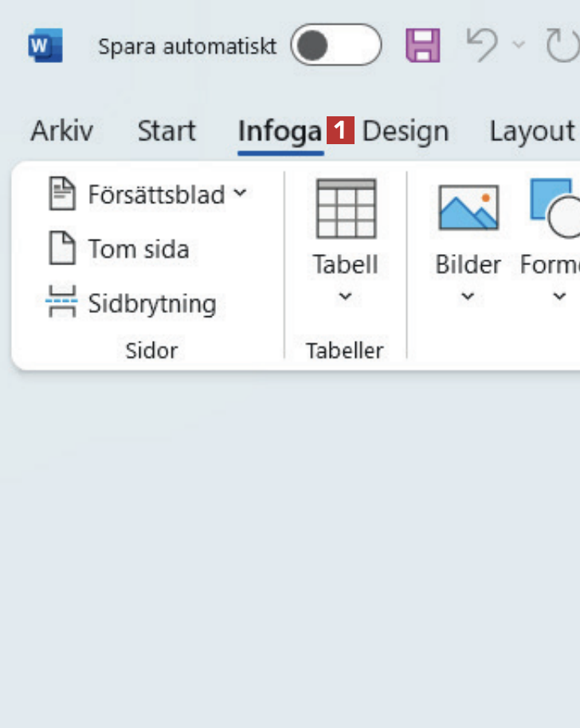Click the Bilder pictures icon
This screenshot has width=580, height=728.
pyautogui.click(x=468, y=209)
